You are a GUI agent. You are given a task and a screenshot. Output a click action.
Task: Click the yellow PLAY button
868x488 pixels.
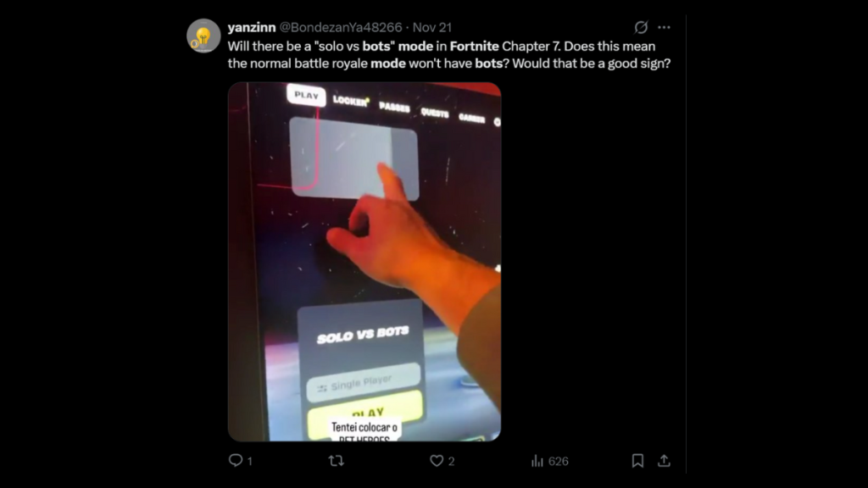366,413
